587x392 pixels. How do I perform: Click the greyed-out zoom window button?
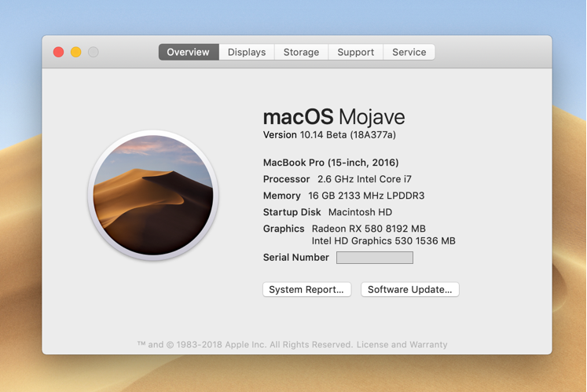(94, 52)
